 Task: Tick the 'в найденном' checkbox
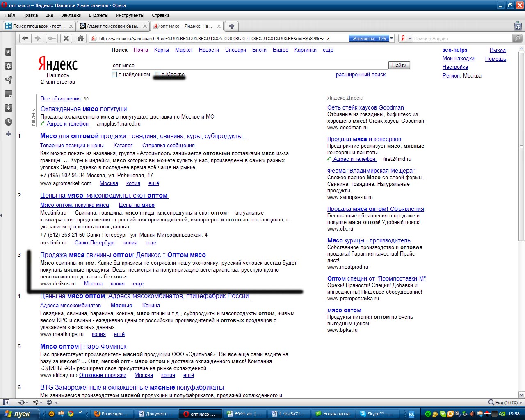(x=114, y=75)
